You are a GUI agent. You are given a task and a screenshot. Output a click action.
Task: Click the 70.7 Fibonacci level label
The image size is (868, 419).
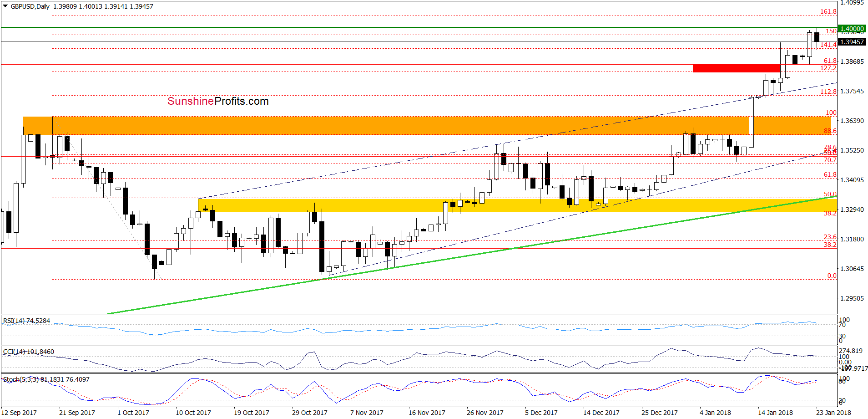pos(830,160)
